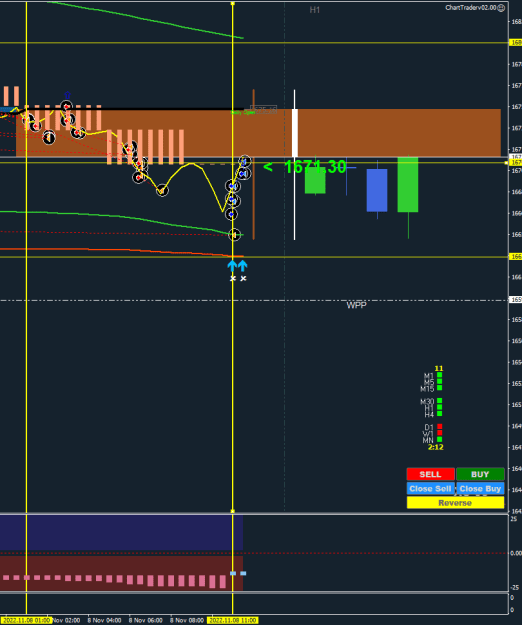Select the tall white candlestick body
This screenshot has height=625, width=522.
click(x=295, y=133)
